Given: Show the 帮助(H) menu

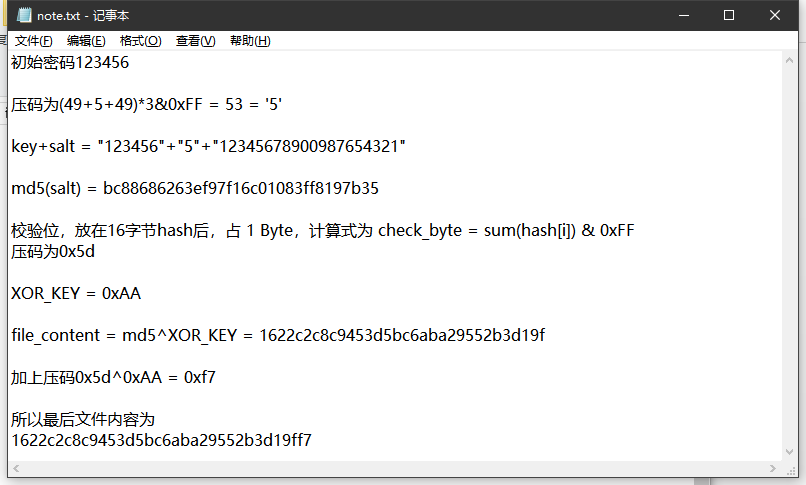Looking at the screenshot, I should 250,41.
